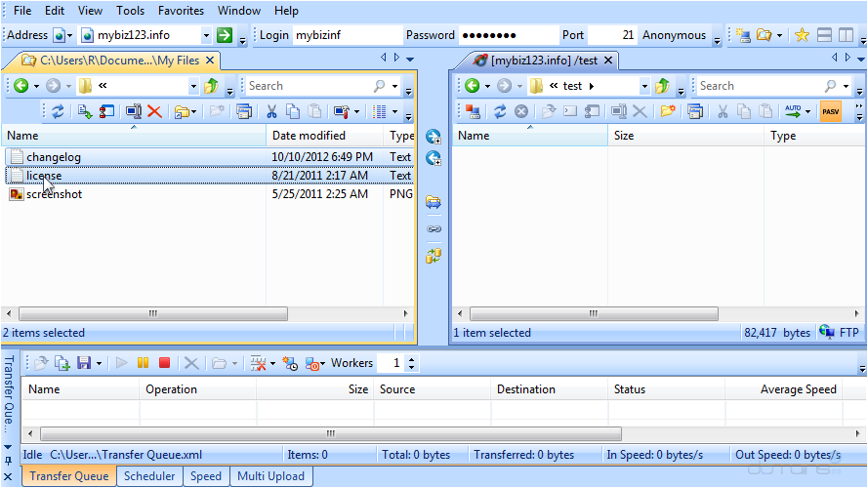Switch to the Scheduler tab
Viewport: 868px width, 488px height.
point(150,476)
